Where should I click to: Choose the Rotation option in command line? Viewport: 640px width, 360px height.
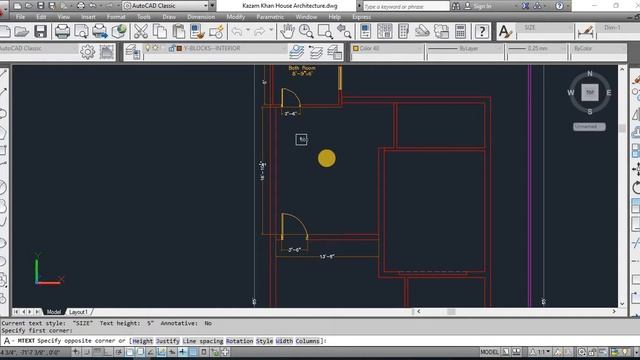(240, 341)
